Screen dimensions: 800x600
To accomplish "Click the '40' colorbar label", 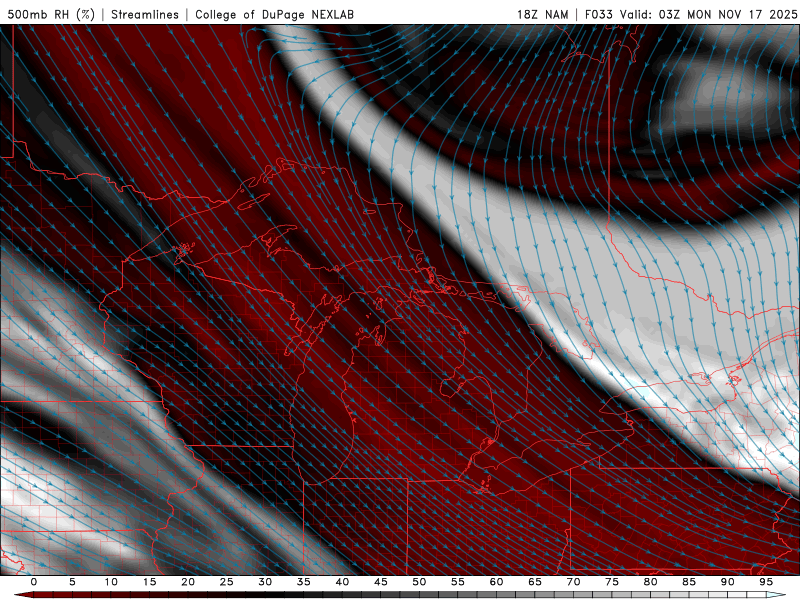I will click(342, 582).
